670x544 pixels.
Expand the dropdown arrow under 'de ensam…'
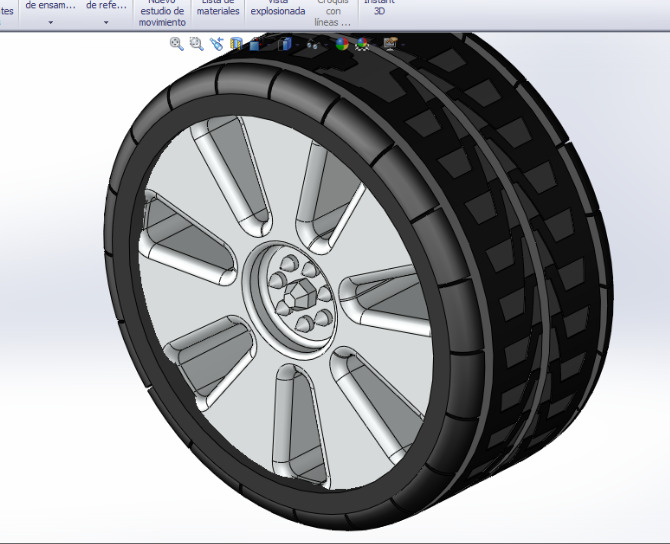(x=50, y=22)
